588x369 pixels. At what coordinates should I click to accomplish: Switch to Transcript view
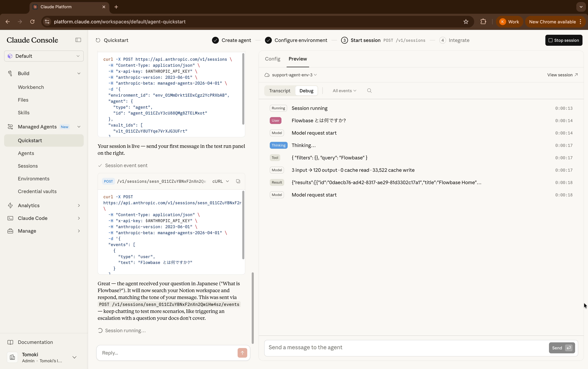(280, 91)
